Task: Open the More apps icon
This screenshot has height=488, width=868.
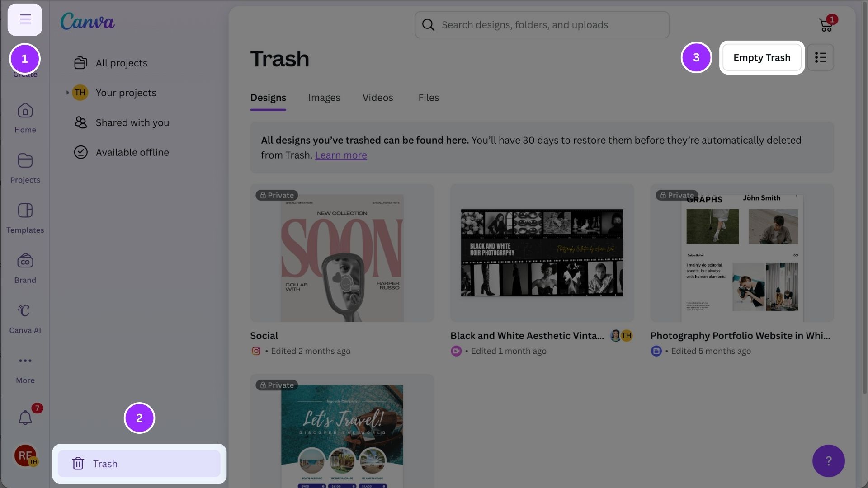Action: (x=25, y=368)
